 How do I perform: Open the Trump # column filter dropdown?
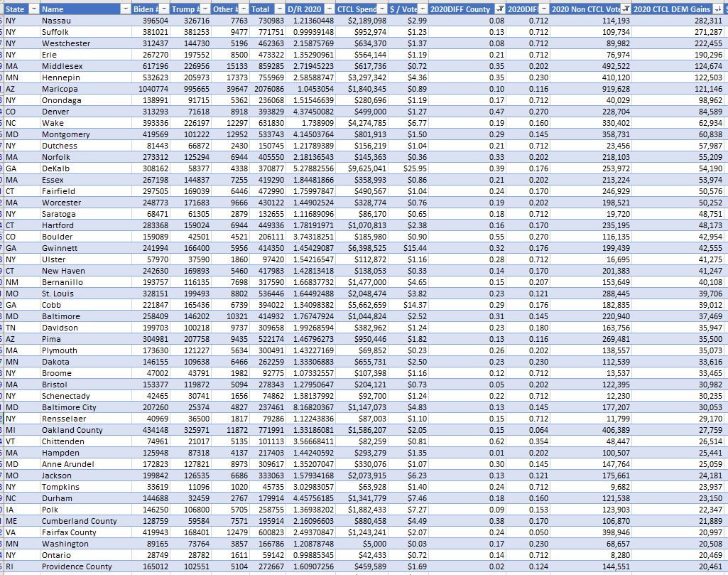[205, 9]
